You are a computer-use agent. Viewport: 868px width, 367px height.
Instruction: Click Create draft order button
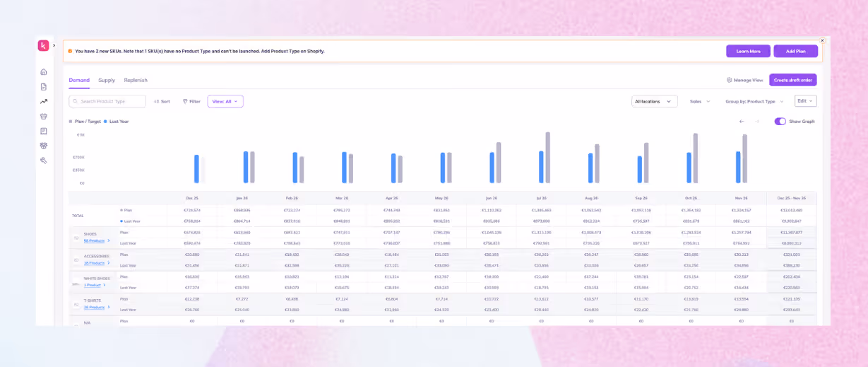tap(793, 80)
